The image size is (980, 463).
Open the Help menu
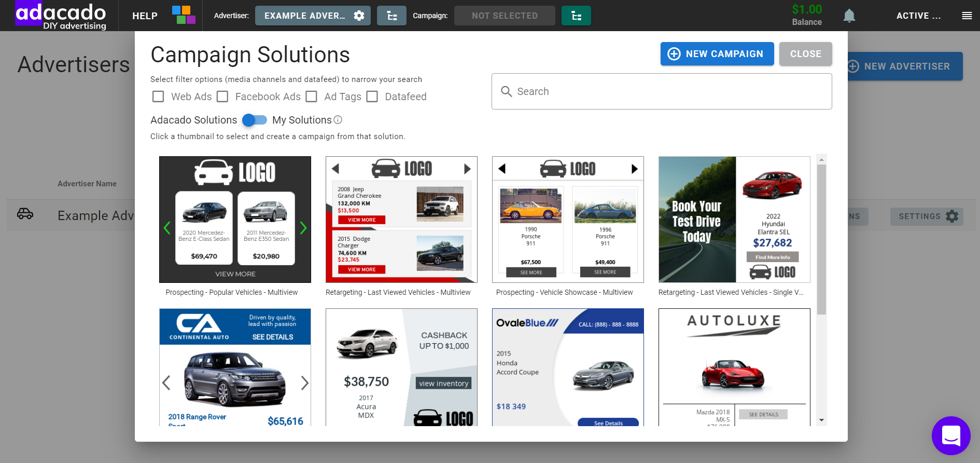(x=145, y=16)
